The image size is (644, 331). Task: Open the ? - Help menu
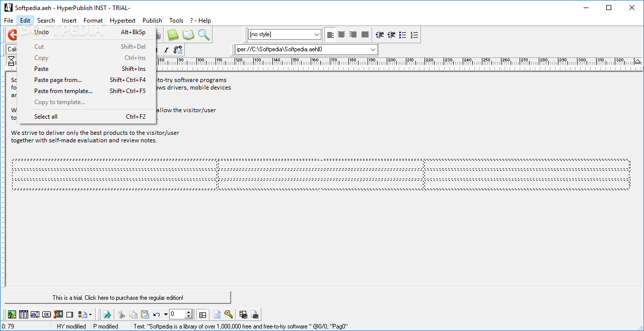coord(200,21)
